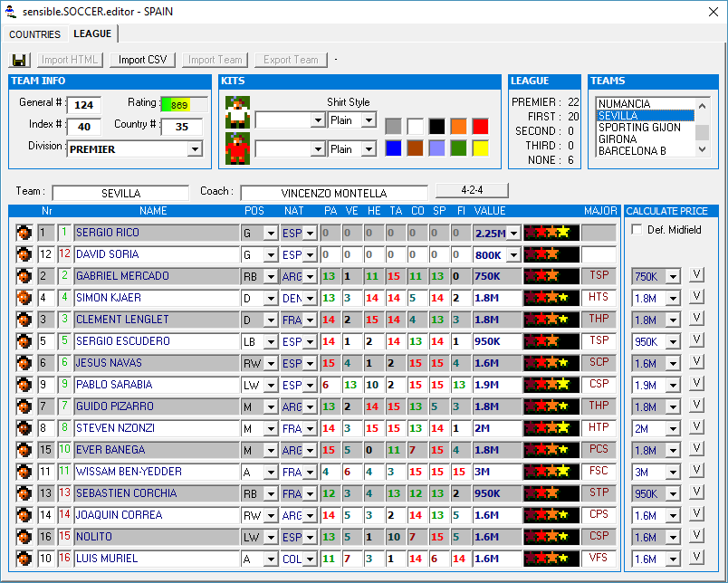Click the face icon beside Luis Muriel

coord(24,559)
